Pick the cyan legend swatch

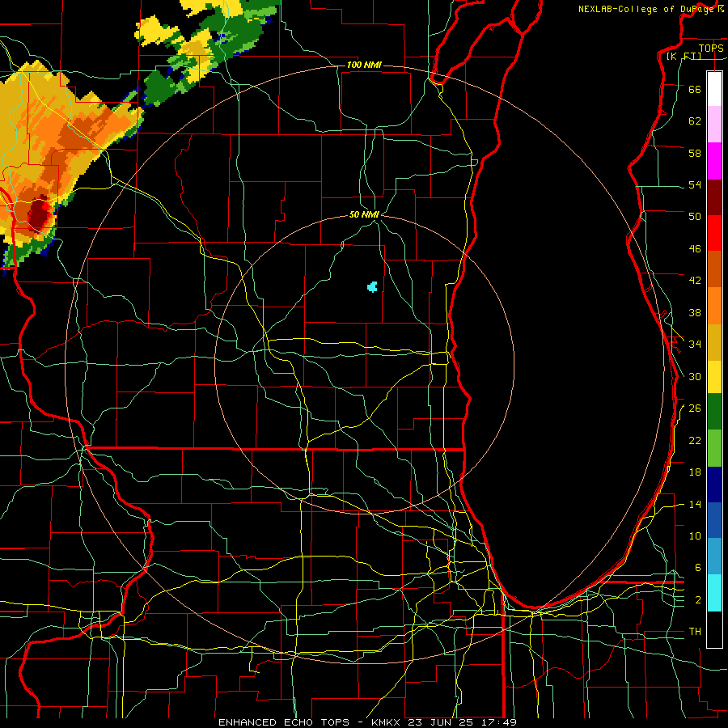[x=714, y=593]
